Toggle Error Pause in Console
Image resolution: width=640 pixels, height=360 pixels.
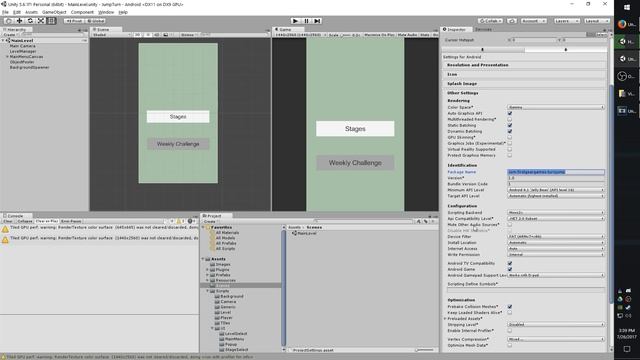click(x=71, y=221)
